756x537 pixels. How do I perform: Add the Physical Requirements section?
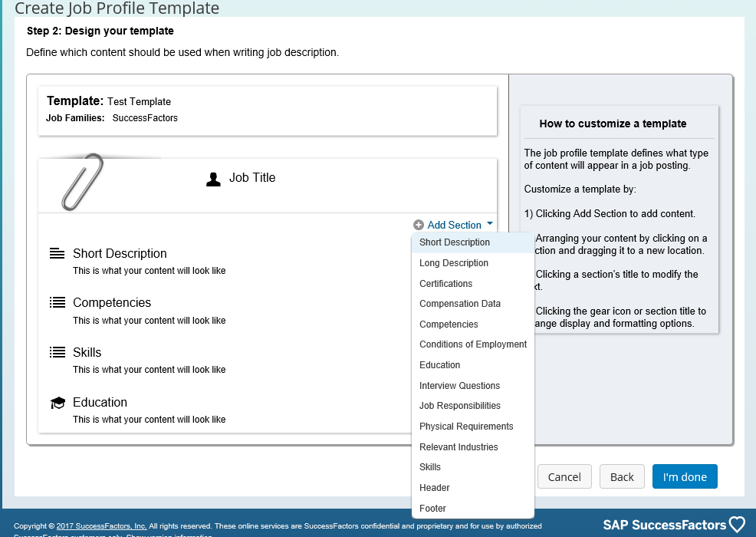473,427
